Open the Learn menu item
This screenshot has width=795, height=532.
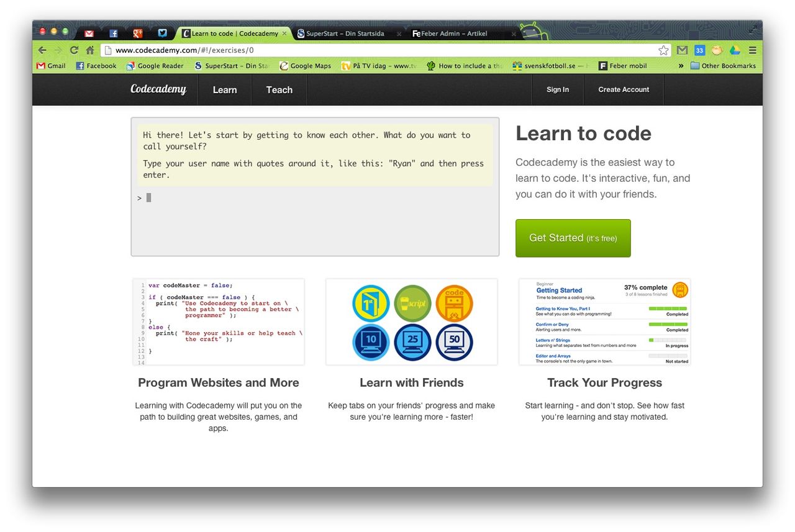(x=225, y=90)
